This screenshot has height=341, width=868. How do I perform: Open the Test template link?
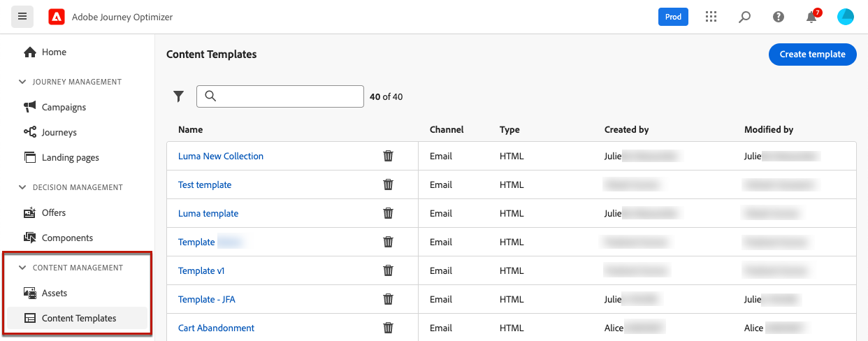click(x=205, y=184)
